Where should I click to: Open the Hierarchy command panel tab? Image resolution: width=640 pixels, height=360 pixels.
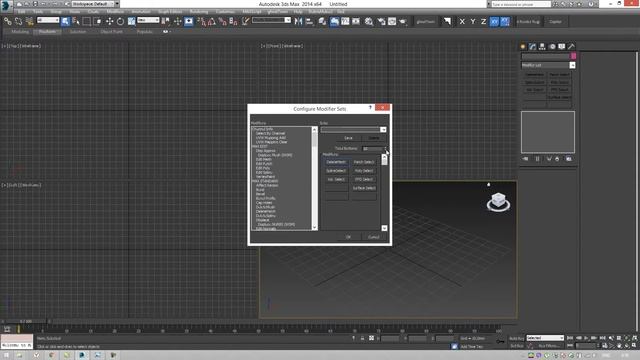click(x=542, y=47)
